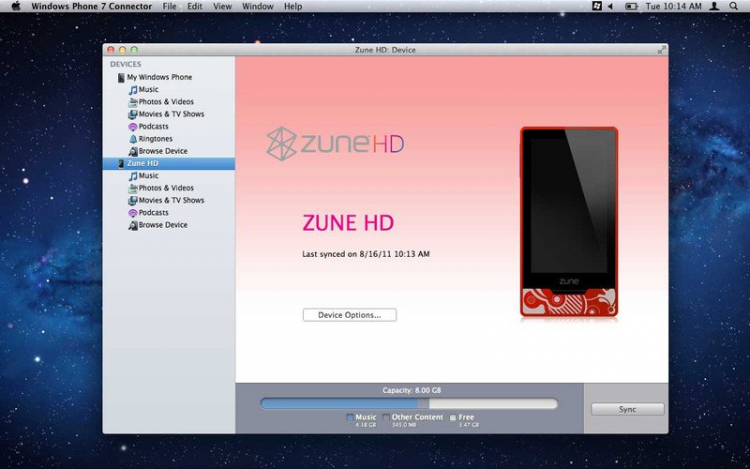This screenshot has height=469, width=750.
Task: Click the DEVICES sidebar header
Action: coord(125,64)
